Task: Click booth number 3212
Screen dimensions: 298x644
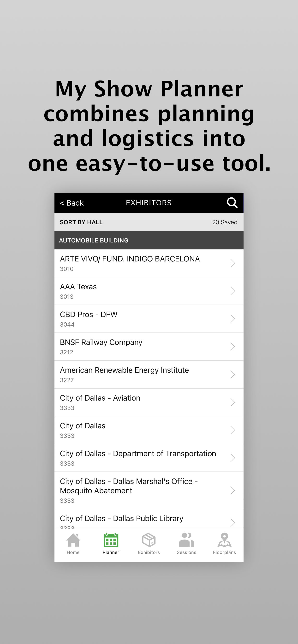Action: [x=67, y=352]
